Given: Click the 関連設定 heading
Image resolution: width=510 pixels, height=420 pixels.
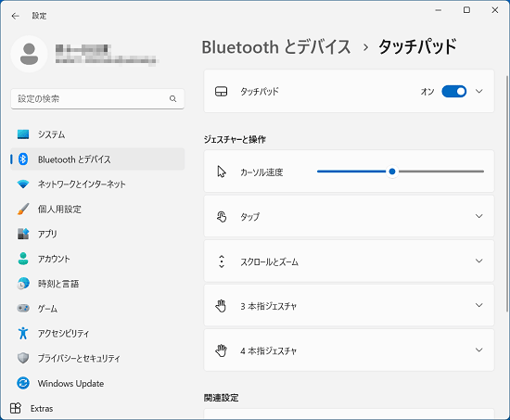Looking at the screenshot, I should [222, 398].
